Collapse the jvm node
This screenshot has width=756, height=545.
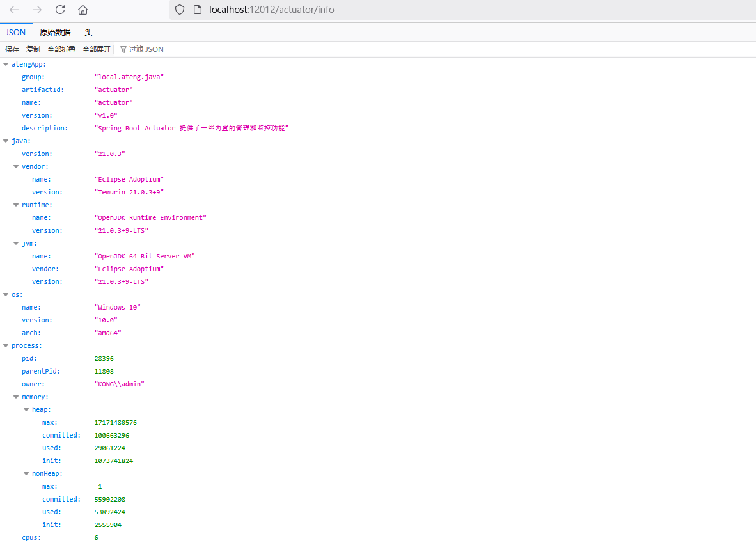[16, 243]
